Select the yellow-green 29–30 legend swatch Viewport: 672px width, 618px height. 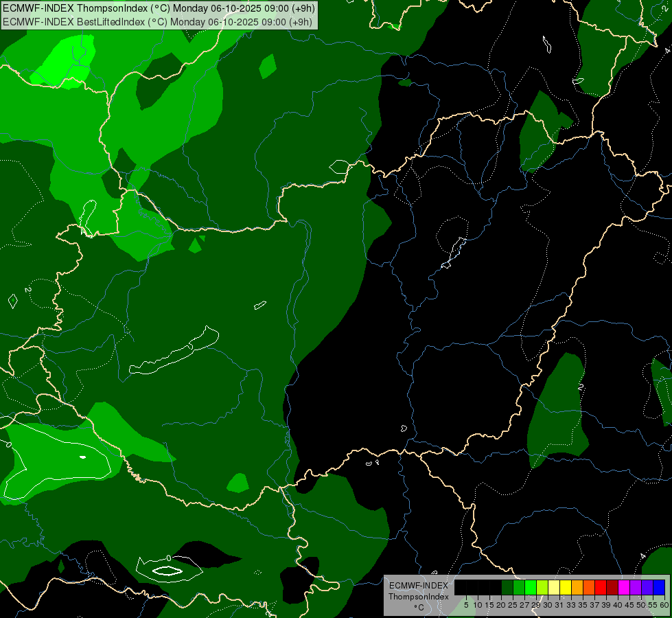pyautogui.click(x=542, y=587)
